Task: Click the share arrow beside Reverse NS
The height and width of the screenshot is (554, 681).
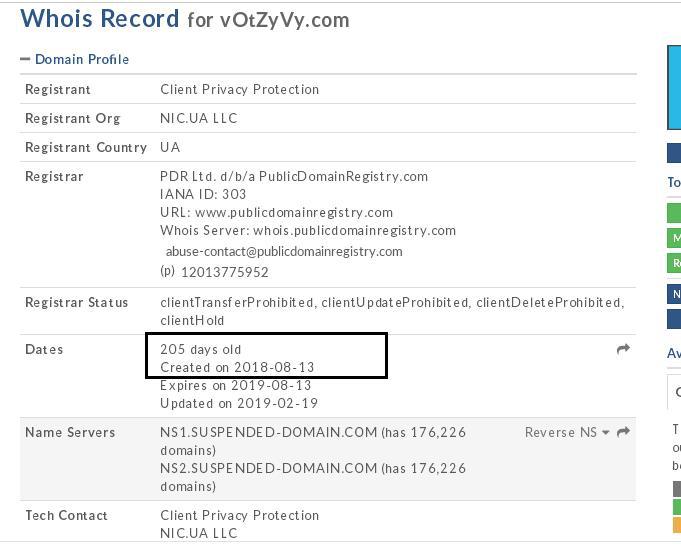Action: (x=623, y=432)
